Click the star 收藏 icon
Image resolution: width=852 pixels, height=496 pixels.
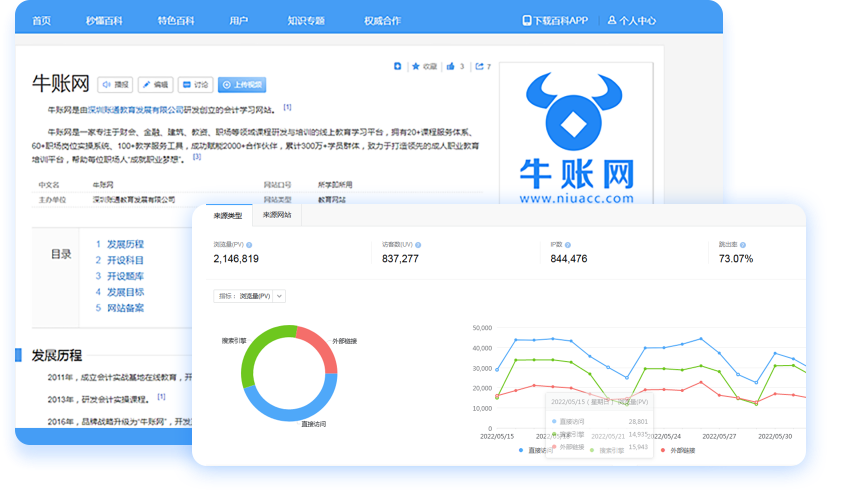tap(416, 66)
